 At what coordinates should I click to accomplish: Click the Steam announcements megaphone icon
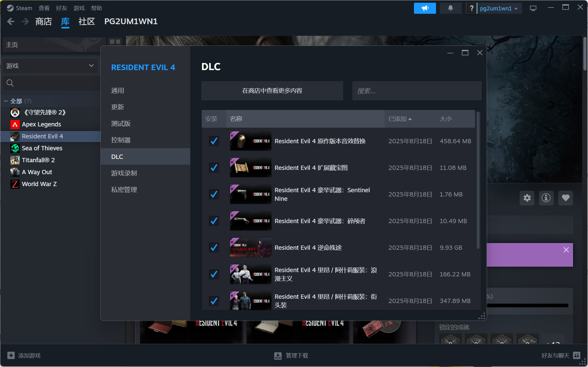coord(425,8)
